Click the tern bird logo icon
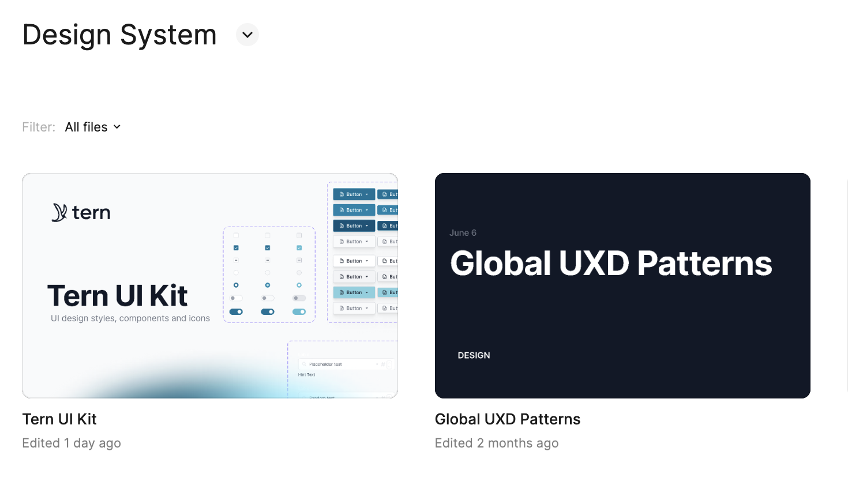This screenshot has height=504, width=848. pyautogui.click(x=59, y=212)
